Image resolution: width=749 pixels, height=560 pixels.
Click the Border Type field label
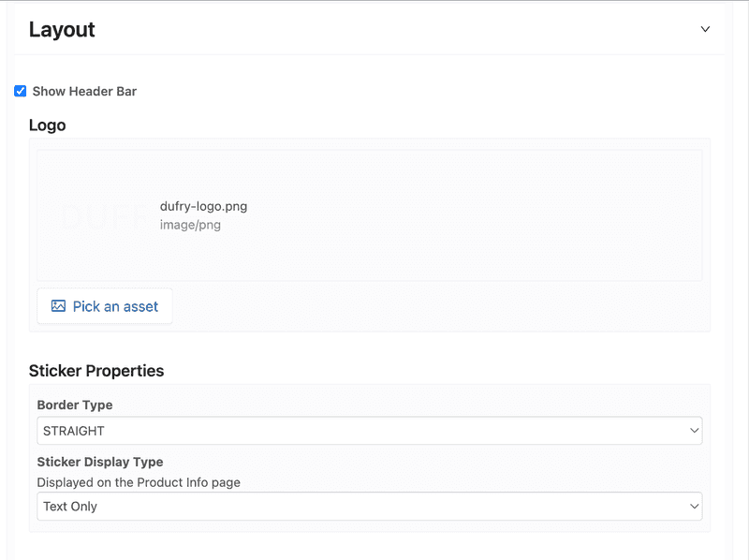pos(75,405)
